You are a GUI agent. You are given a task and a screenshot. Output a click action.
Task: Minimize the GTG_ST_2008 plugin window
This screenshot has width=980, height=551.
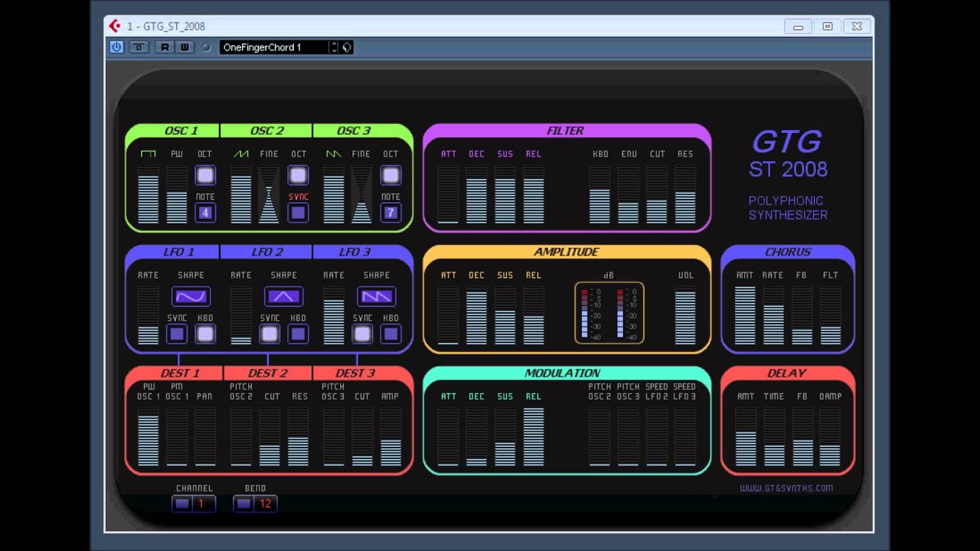(798, 27)
